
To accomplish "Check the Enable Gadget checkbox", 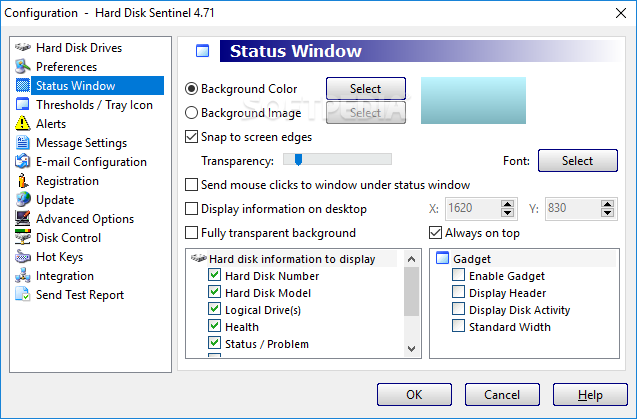I will [459, 275].
